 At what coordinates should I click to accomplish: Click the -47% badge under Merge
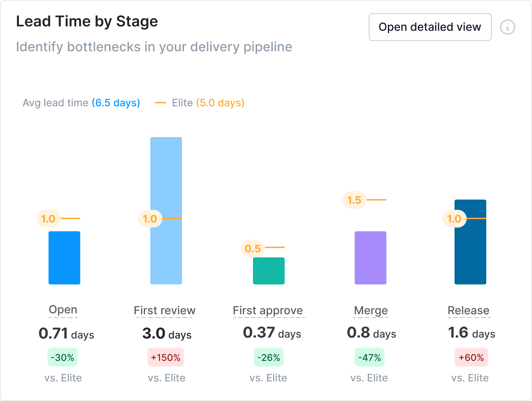pyautogui.click(x=370, y=357)
